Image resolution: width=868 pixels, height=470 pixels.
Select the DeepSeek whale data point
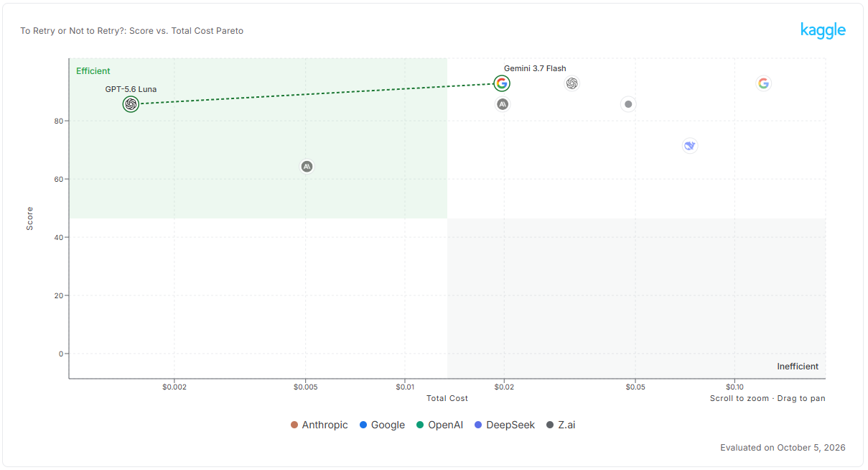[690, 146]
